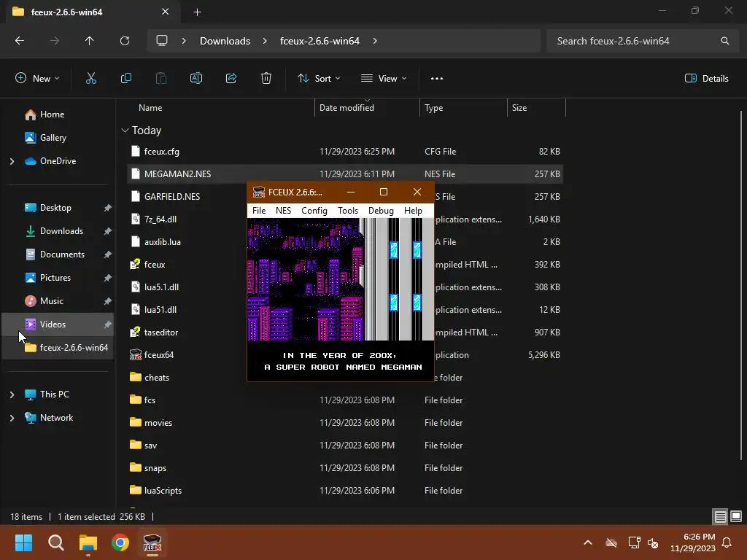The height and width of the screenshot is (560, 747).
Task: Click the Share icon in toolbar
Action: (x=231, y=79)
